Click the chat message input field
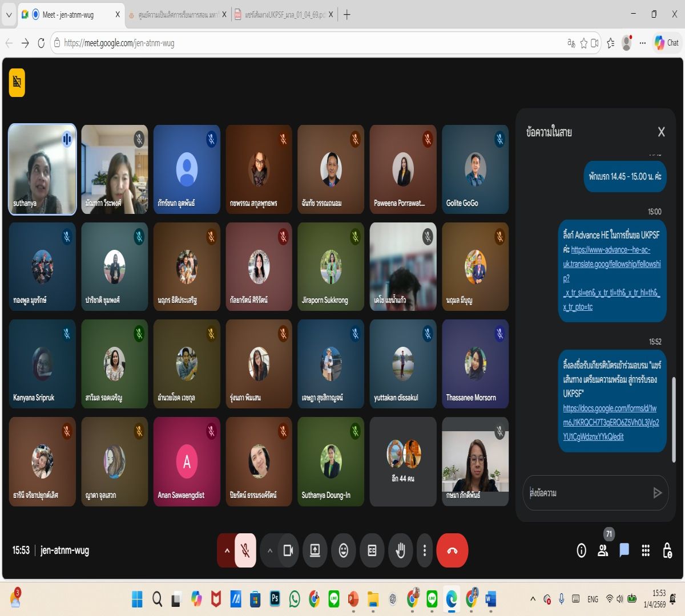 point(588,493)
